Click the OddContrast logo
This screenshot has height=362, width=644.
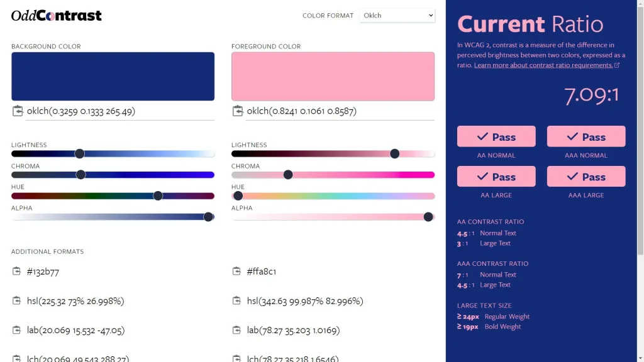pos(55,16)
